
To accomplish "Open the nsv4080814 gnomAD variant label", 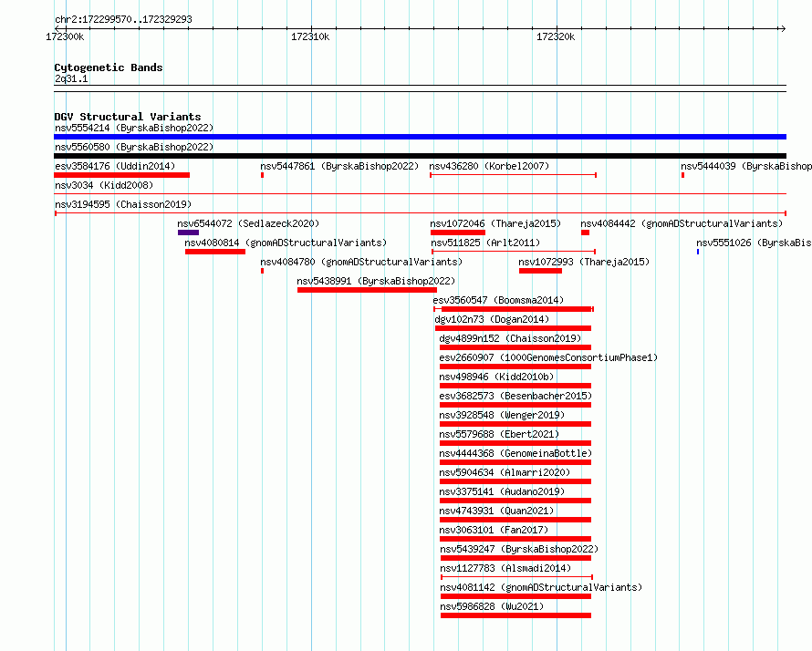I will coord(286,243).
